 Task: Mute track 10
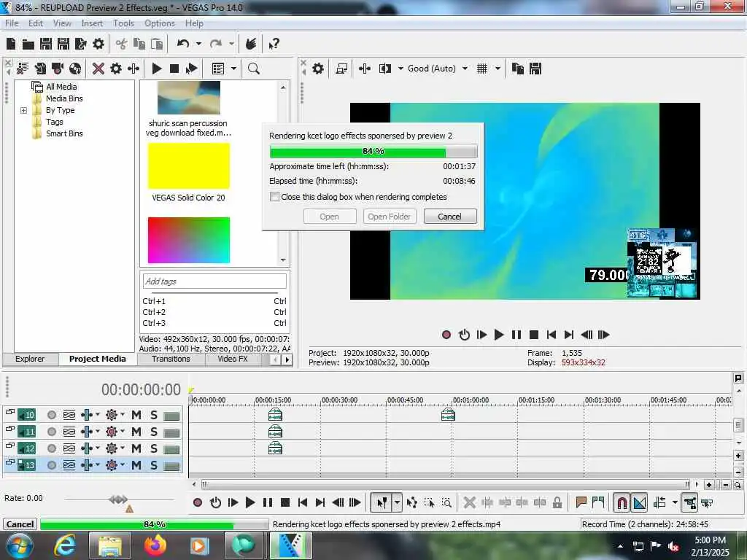tap(136, 415)
